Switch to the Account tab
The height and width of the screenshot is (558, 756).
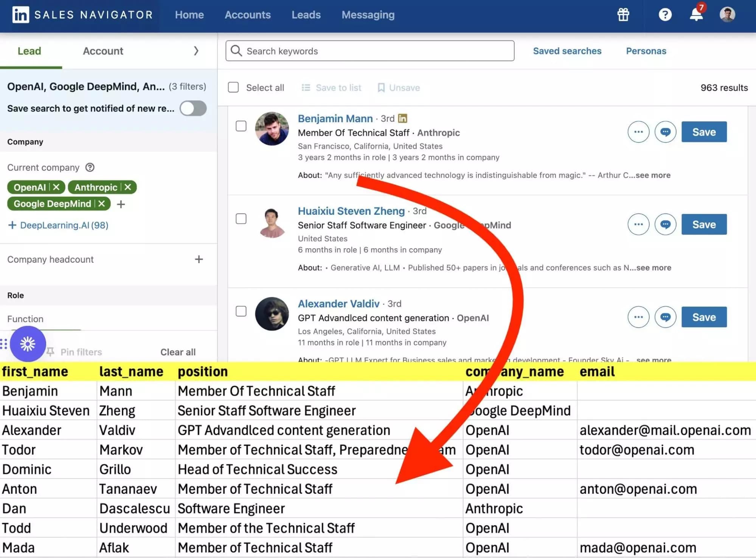(102, 51)
